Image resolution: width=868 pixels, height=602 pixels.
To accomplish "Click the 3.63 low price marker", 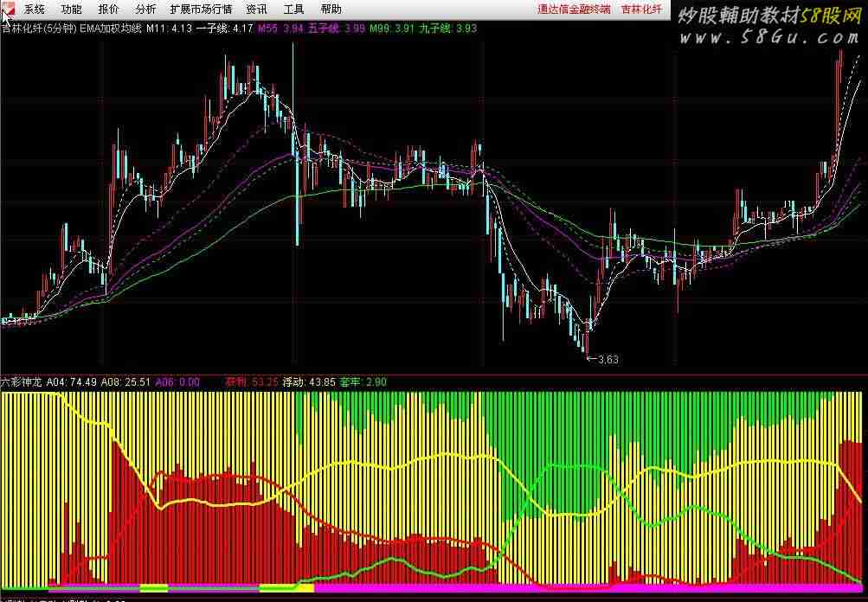I will (607, 359).
